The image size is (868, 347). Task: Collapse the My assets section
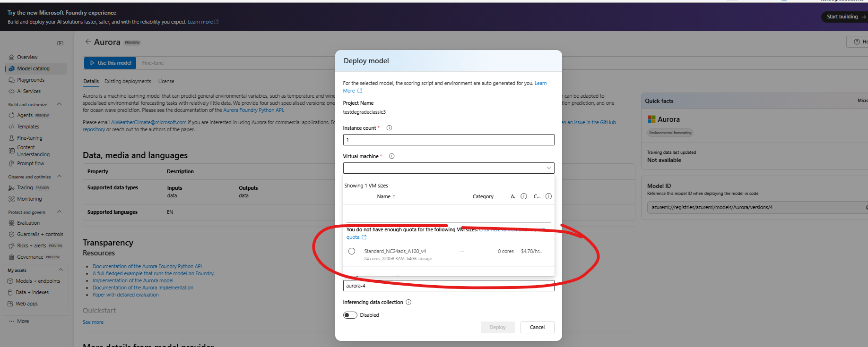coord(61,270)
